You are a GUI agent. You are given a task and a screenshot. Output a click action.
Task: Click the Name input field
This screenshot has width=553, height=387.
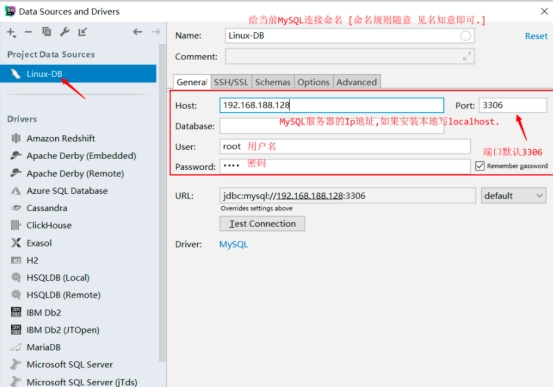tap(350, 36)
